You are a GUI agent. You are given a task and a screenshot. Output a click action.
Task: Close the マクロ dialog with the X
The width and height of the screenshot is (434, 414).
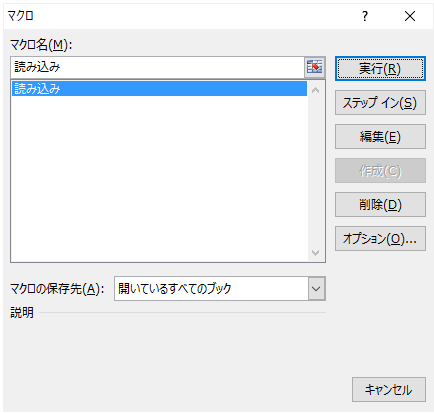[410, 16]
